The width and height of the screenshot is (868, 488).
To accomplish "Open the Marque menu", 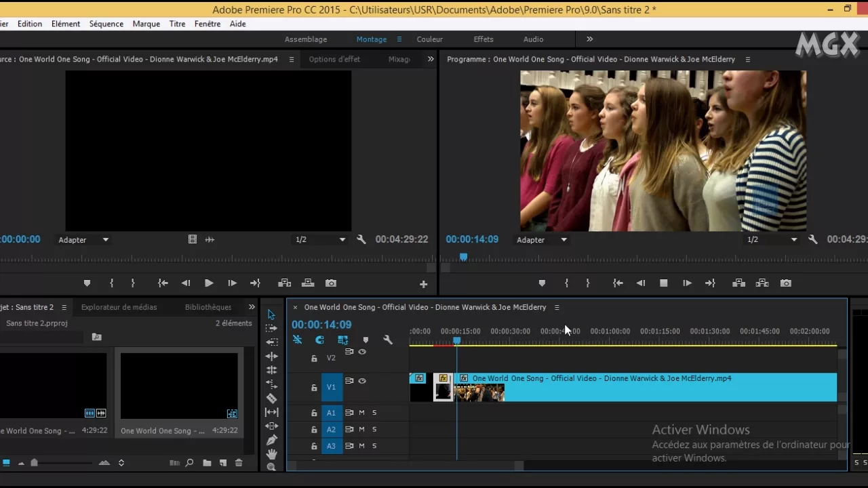I will [146, 24].
